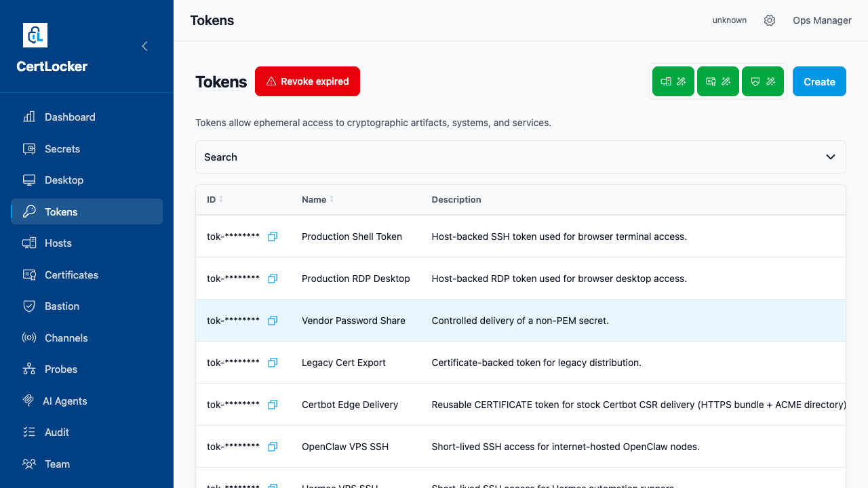This screenshot has height=488, width=868.
Task: Select the Vendor Password Share name
Action: [x=353, y=321]
